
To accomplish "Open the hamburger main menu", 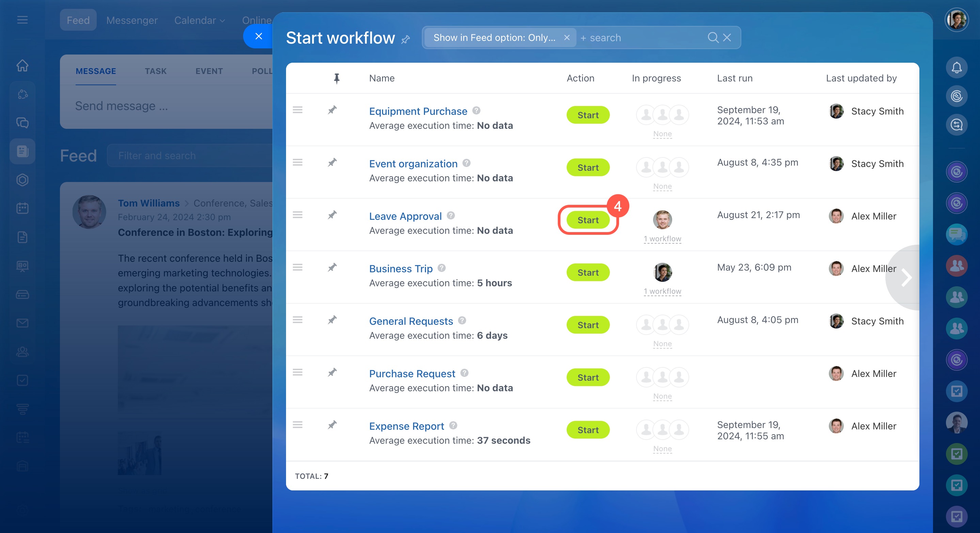I will (x=22, y=20).
